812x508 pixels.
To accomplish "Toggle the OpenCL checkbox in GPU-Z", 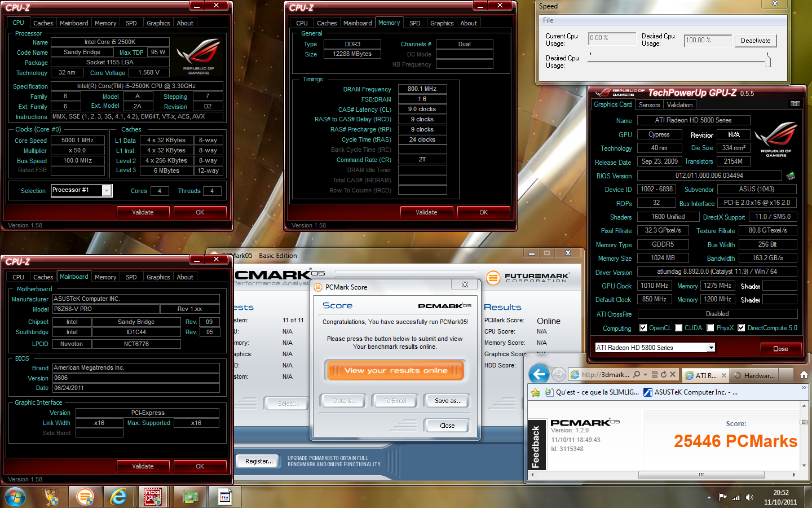I will [643, 328].
